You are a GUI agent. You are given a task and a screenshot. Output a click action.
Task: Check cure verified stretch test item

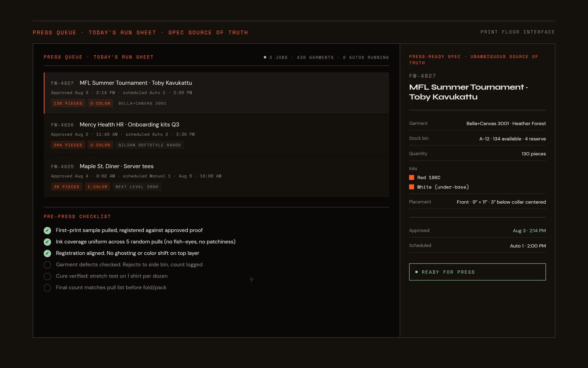pos(47,276)
